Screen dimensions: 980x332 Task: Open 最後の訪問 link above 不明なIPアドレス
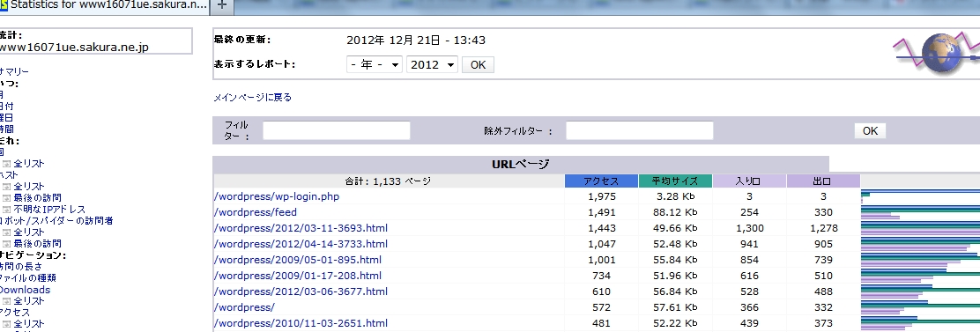click(38, 198)
